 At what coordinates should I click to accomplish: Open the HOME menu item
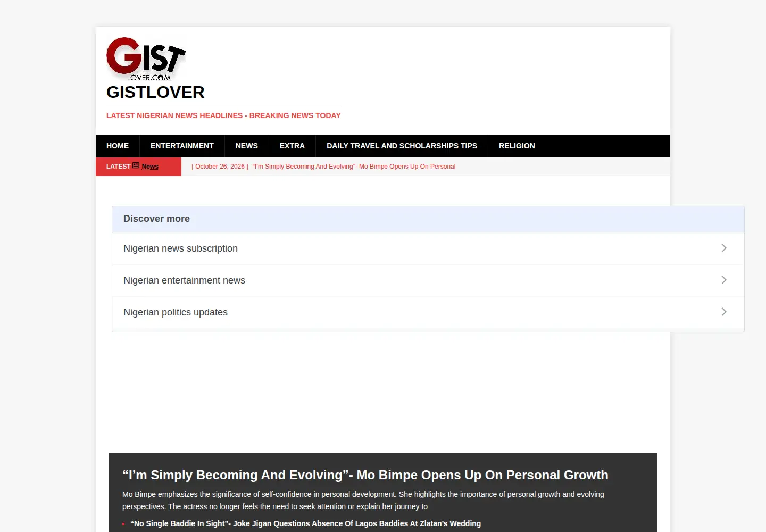click(x=118, y=146)
